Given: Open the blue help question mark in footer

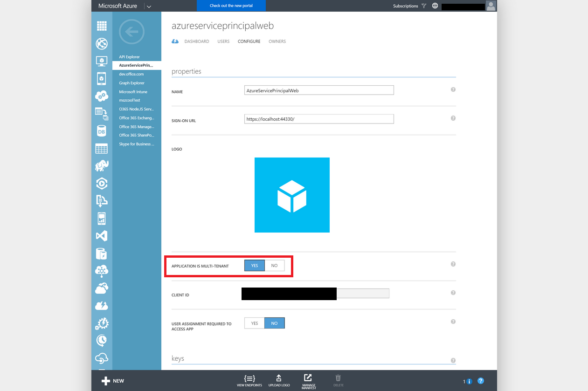Looking at the screenshot, I should [481, 381].
